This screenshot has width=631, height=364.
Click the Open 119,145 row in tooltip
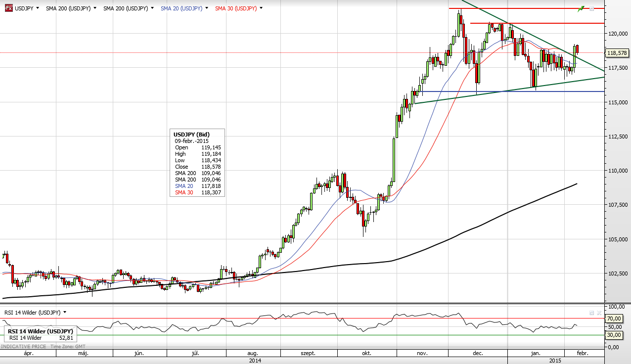click(x=198, y=147)
